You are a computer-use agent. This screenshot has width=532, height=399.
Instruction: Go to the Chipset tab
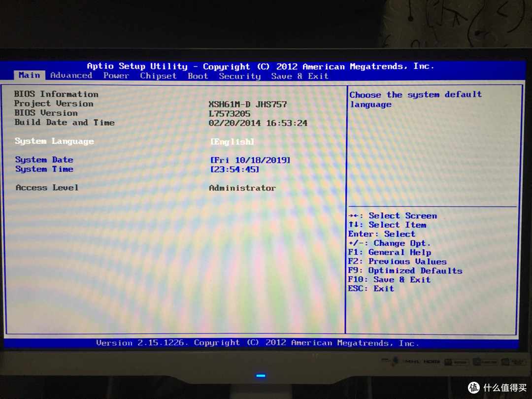(x=158, y=76)
